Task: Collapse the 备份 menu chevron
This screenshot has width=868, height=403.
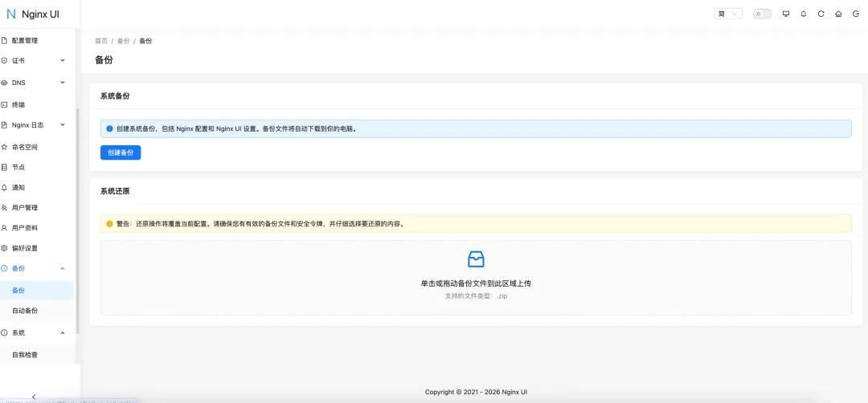Action: (63, 268)
